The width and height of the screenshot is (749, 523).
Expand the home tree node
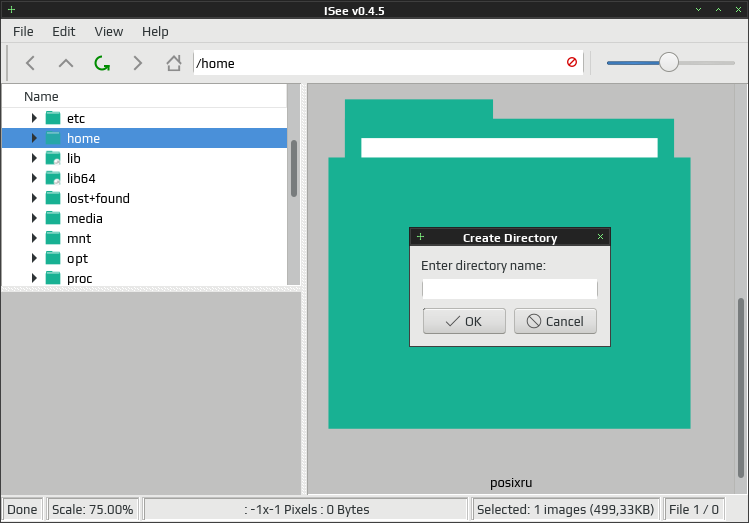tap(34, 138)
